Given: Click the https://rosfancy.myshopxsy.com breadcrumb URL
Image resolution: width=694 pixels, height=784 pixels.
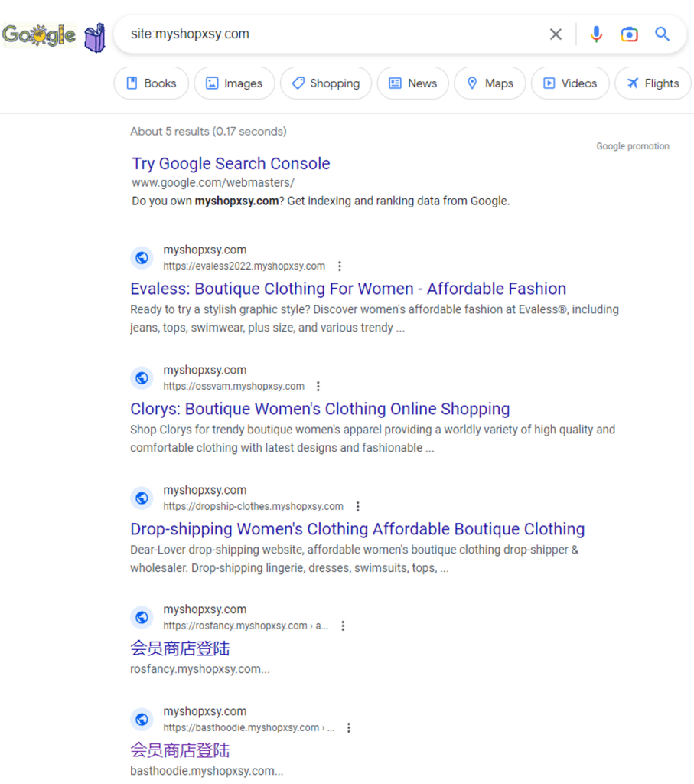Looking at the screenshot, I should [x=246, y=626].
